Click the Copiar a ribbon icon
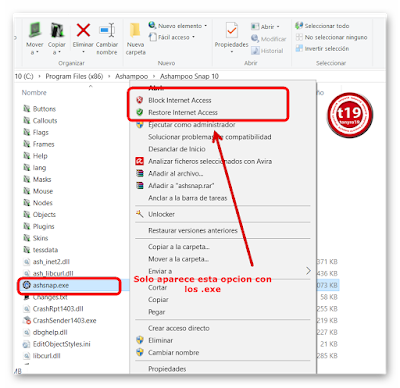This screenshot has width=400, height=388. pyautogui.click(x=57, y=31)
